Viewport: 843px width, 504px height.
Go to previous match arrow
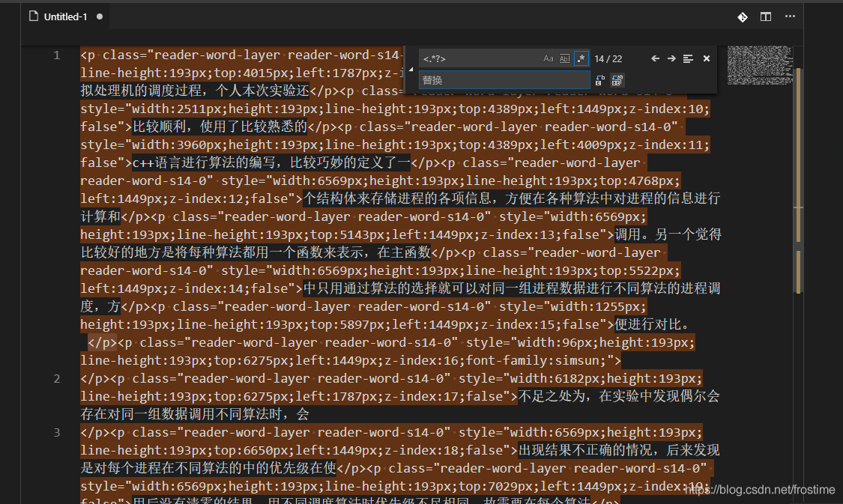[x=655, y=58]
